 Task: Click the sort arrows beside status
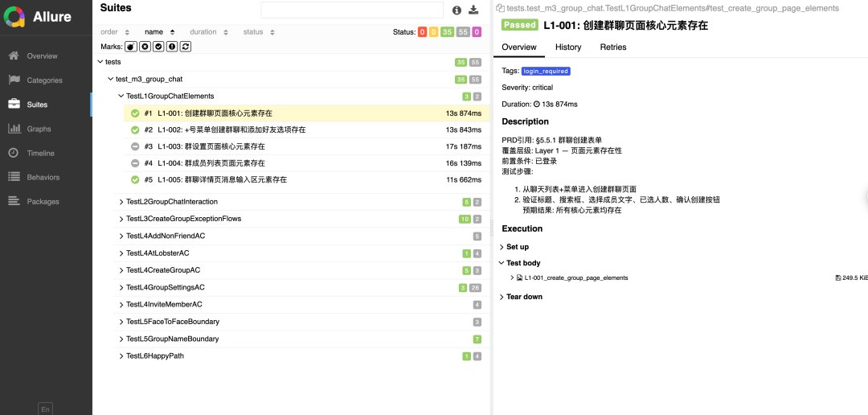(272, 32)
